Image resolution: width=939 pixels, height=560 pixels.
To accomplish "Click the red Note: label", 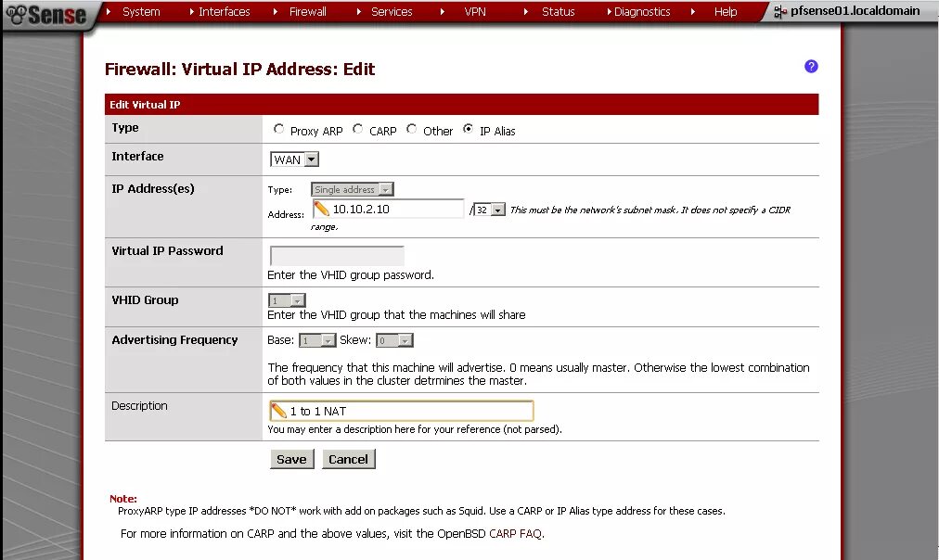I will tap(122, 499).
